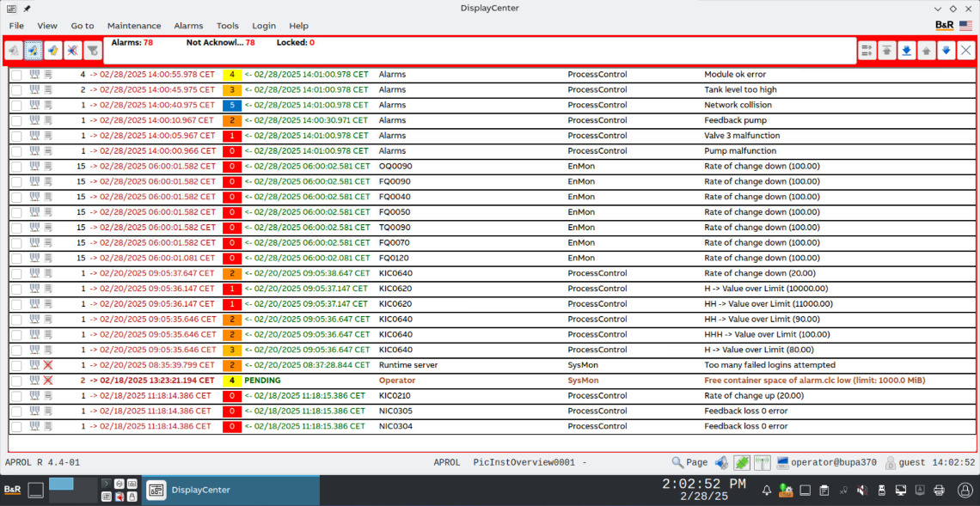Click the alarm list columns layout icon
Viewport: 980px width, 506px height.
point(867,51)
